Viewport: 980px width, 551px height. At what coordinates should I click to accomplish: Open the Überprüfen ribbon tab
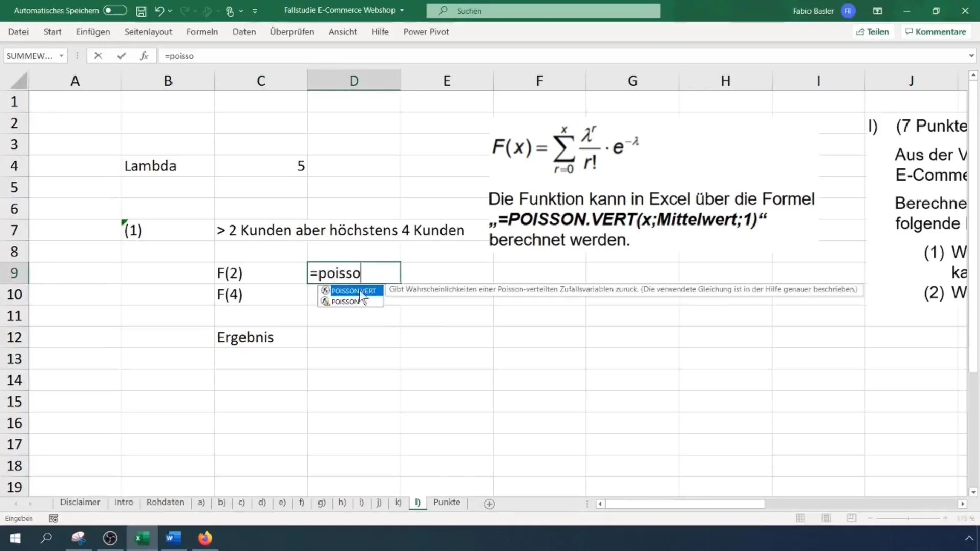click(292, 32)
